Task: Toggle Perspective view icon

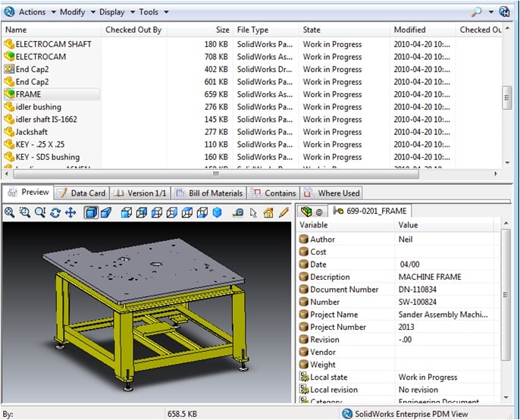Action: [x=106, y=213]
